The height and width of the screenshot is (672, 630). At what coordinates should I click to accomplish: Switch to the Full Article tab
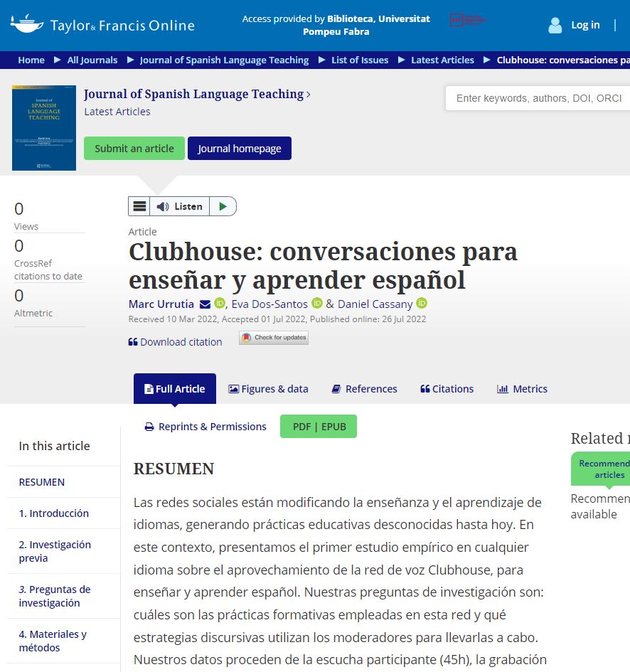click(175, 389)
